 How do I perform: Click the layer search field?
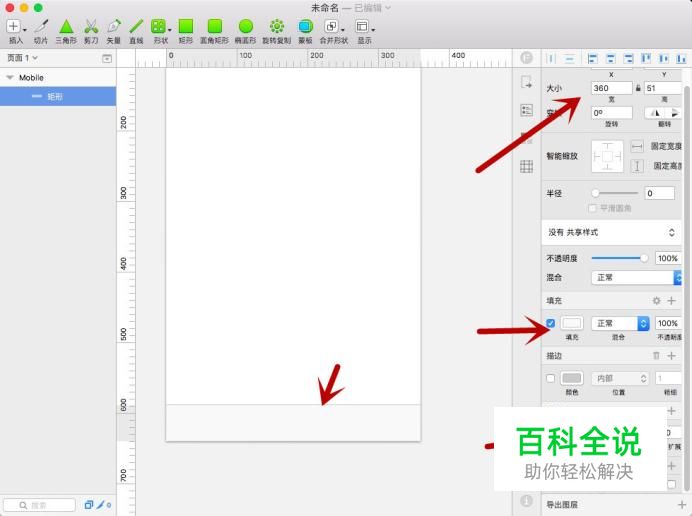click(39, 505)
